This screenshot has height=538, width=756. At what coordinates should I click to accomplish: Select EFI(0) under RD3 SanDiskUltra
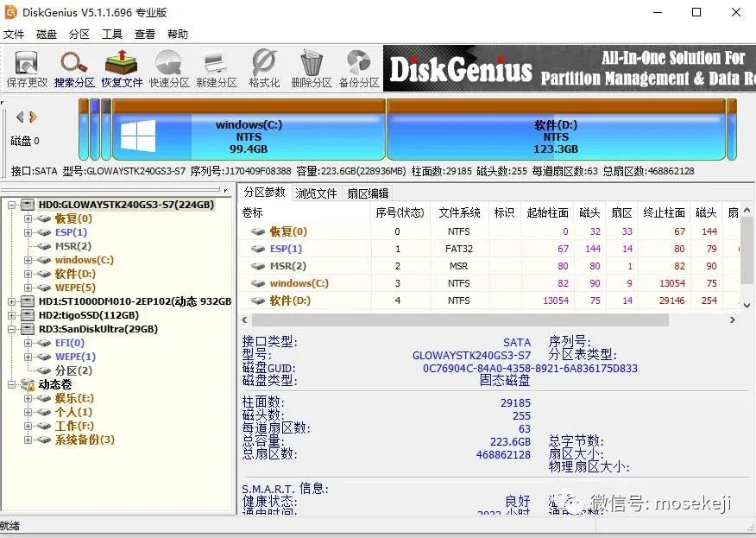click(x=69, y=343)
